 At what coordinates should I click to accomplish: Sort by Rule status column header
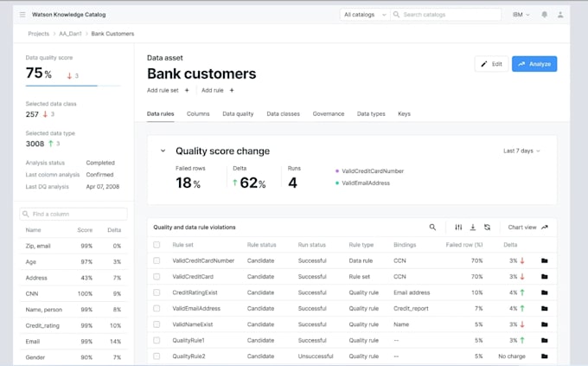coord(261,245)
